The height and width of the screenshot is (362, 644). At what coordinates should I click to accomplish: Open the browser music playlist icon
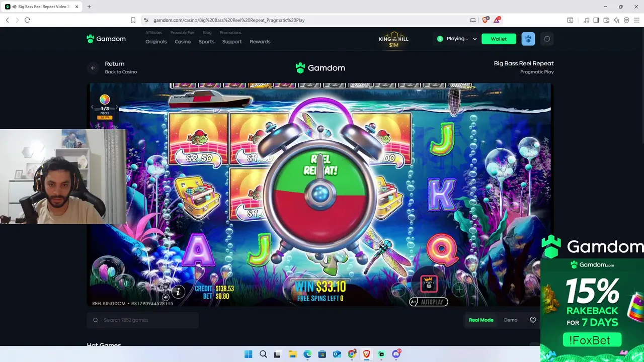tap(586, 20)
